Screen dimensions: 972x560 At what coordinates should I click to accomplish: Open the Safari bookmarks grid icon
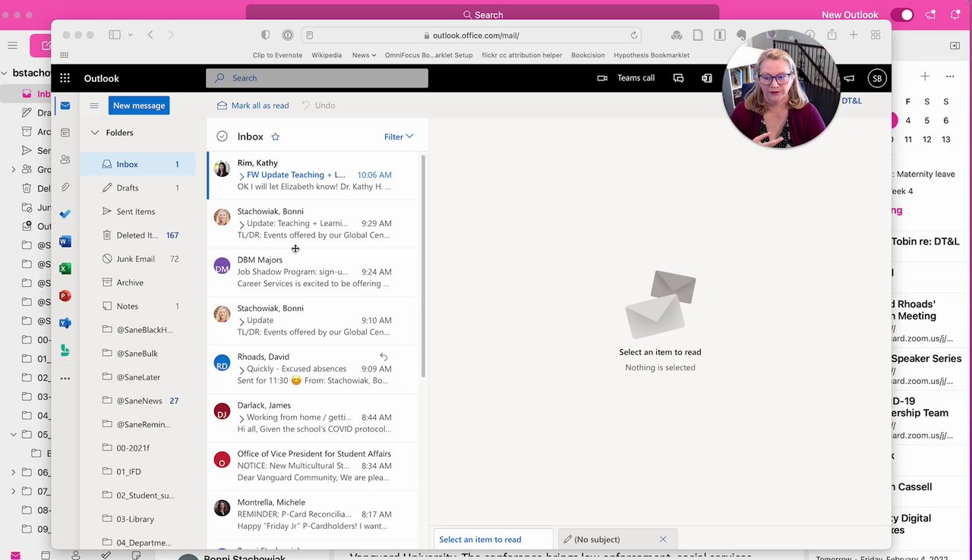[x=64, y=55]
